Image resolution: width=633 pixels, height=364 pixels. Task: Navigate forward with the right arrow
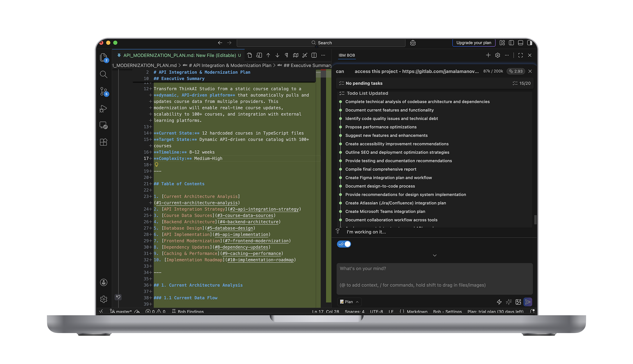pos(229,43)
